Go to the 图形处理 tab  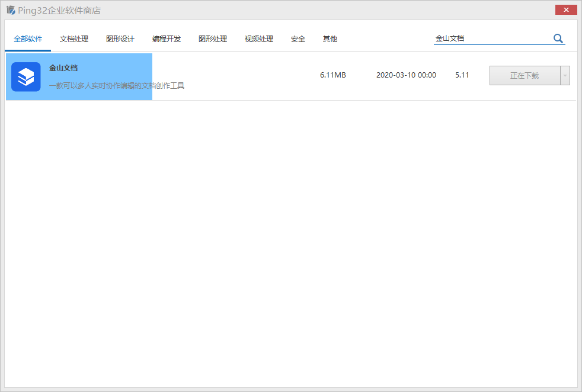(x=213, y=39)
